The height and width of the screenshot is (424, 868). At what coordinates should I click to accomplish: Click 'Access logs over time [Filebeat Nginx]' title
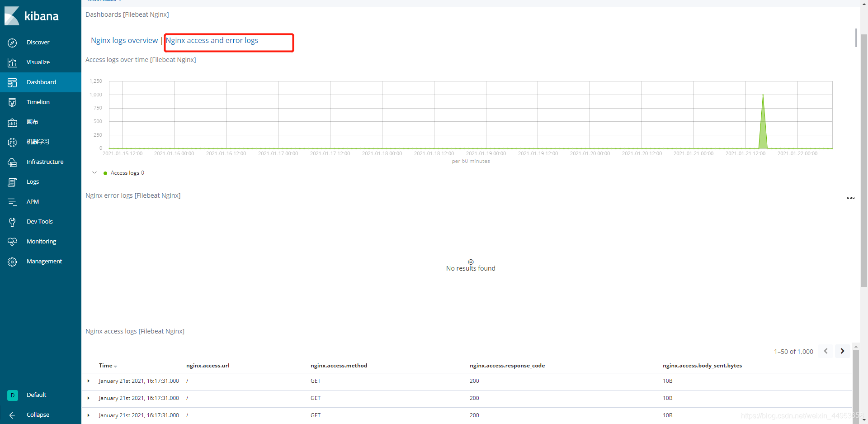click(x=141, y=60)
